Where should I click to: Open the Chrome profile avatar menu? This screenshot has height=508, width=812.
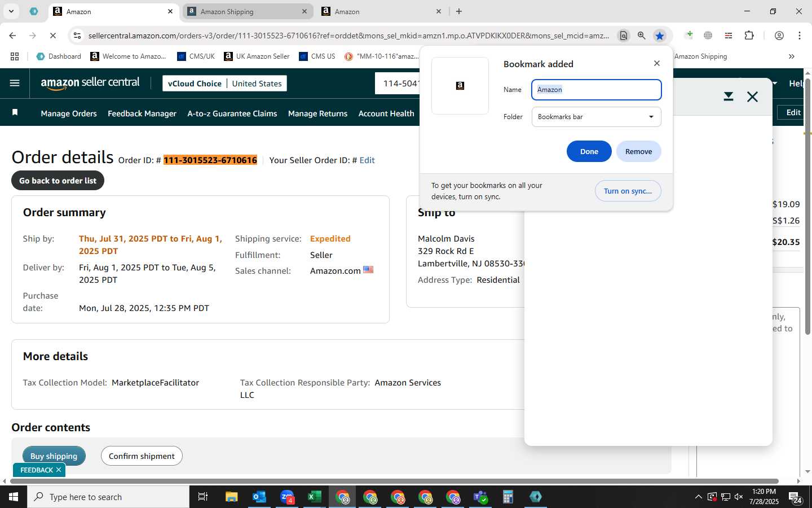coord(779,36)
